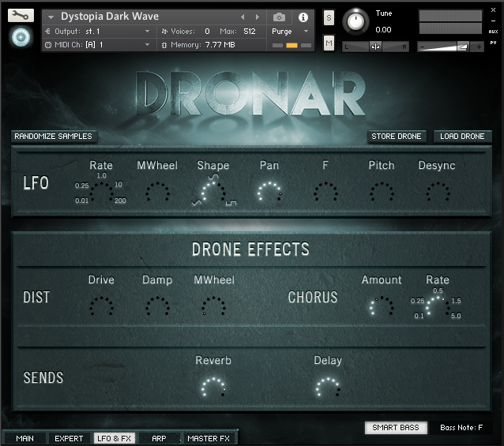Click the LFO Shape knob

pos(213,193)
